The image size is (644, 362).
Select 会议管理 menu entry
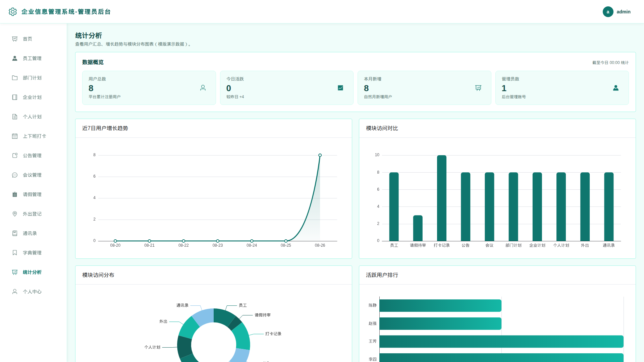[x=34, y=175]
